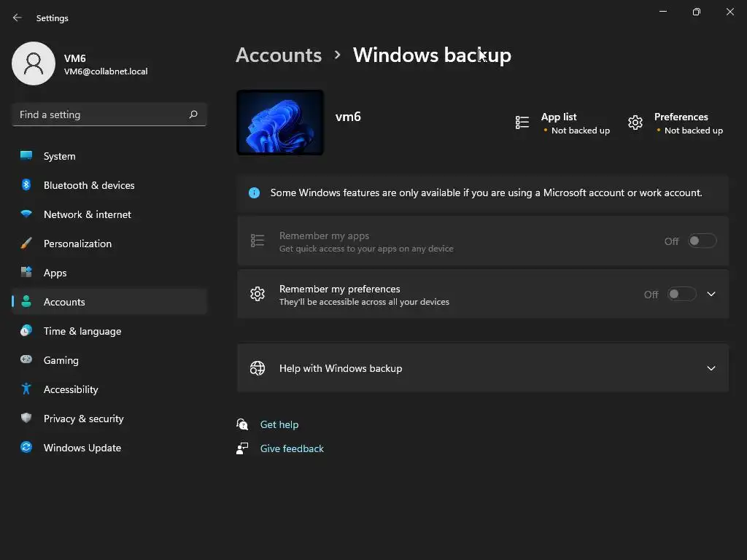Click the Accessibility figure icon
Viewport: 747px width, 560px height.
pos(26,389)
